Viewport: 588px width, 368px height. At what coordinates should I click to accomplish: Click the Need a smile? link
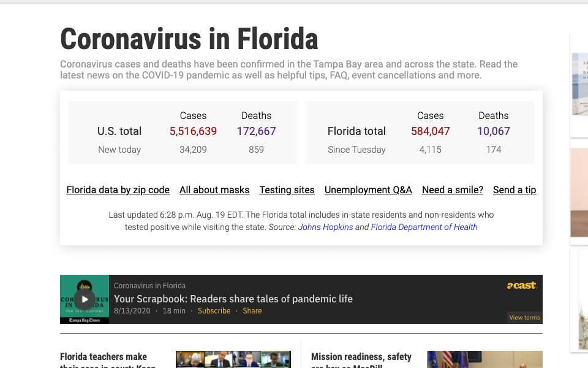(453, 190)
